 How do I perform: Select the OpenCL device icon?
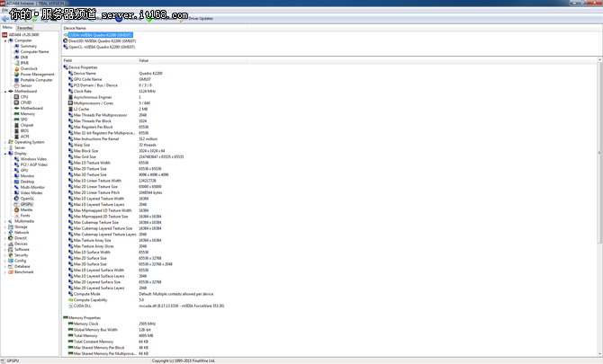pyautogui.click(x=66, y=47)
